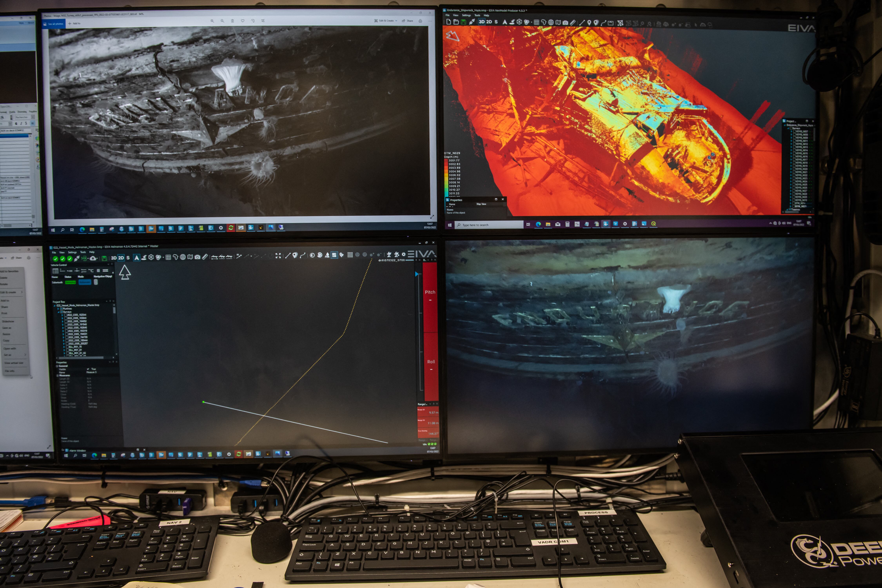Collapse the Surveys tree node
Screen dimensions: 882x588
[58, 312]
